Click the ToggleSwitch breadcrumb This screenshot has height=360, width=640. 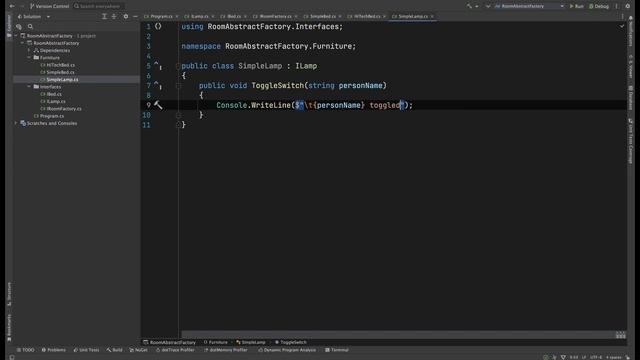[x=291, y=342]
